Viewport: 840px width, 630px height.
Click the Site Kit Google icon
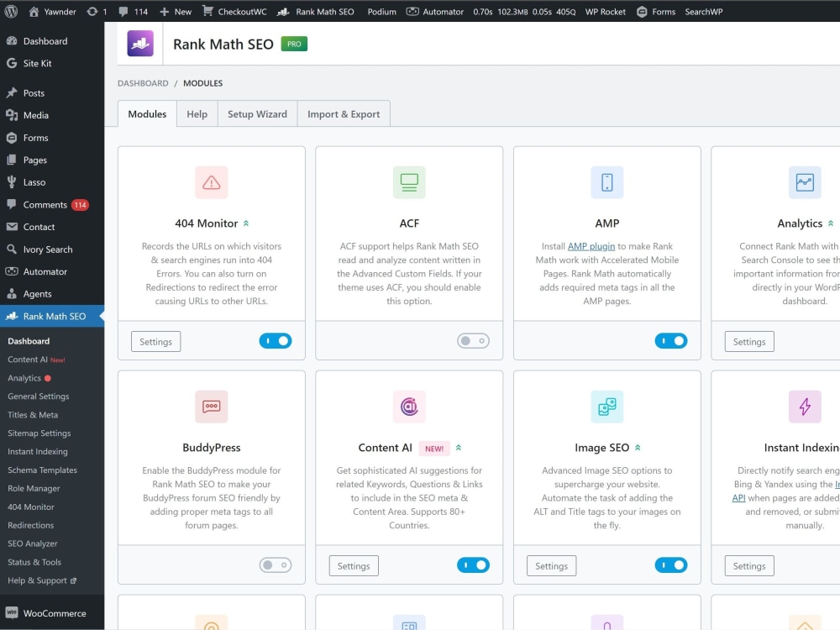(12, 63)
